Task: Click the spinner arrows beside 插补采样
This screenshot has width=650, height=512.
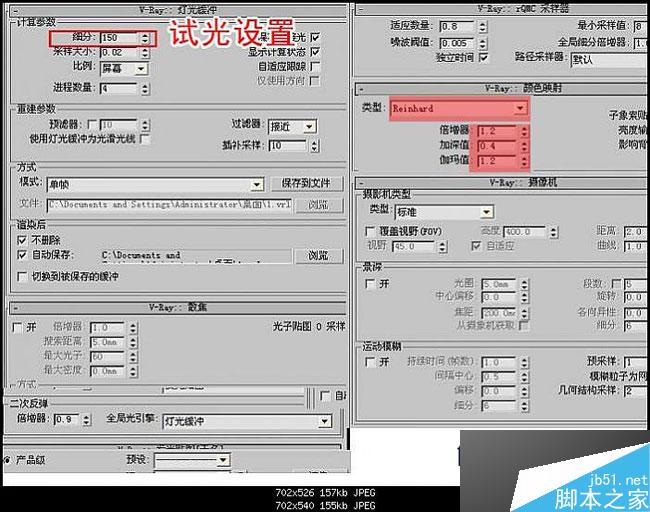Action: coord(315,146)
